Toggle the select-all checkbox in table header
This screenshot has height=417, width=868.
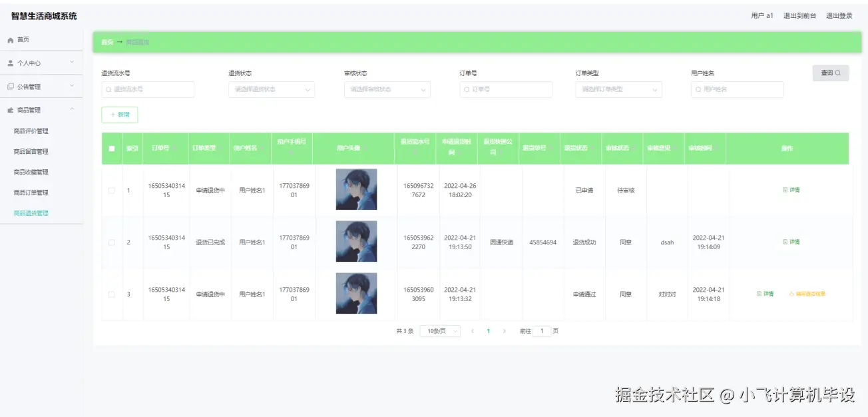[x=112, y=149]
